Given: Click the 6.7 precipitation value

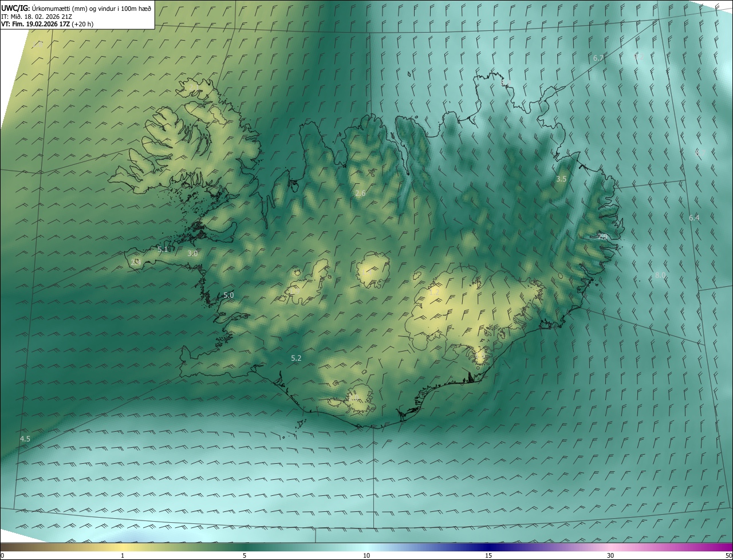Looking at the screenshot, I should pos(598,58).
